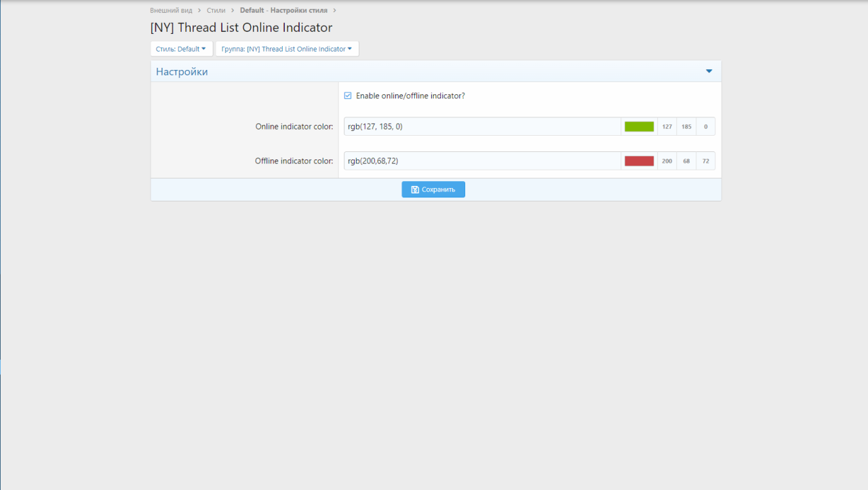Open the Внешний вид breadcrumb link
The height and width of the screenshot is (490, 868).
171,11
